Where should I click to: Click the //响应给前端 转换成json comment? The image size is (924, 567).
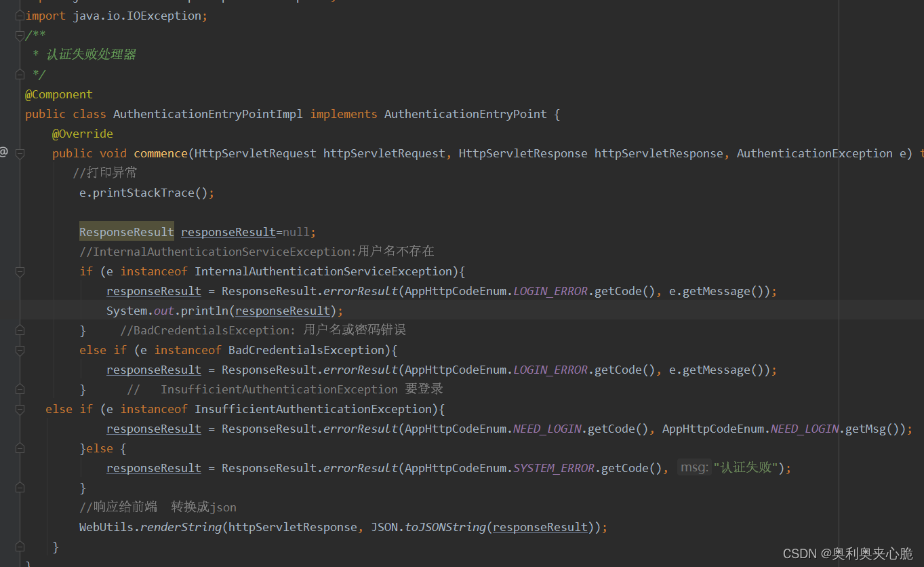click(158, 507)
